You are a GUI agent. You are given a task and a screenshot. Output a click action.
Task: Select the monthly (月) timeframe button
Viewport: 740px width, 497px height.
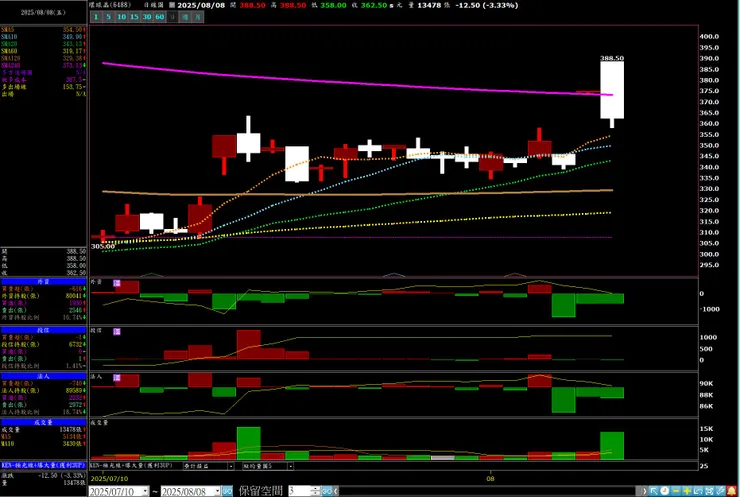pos(198,17)
